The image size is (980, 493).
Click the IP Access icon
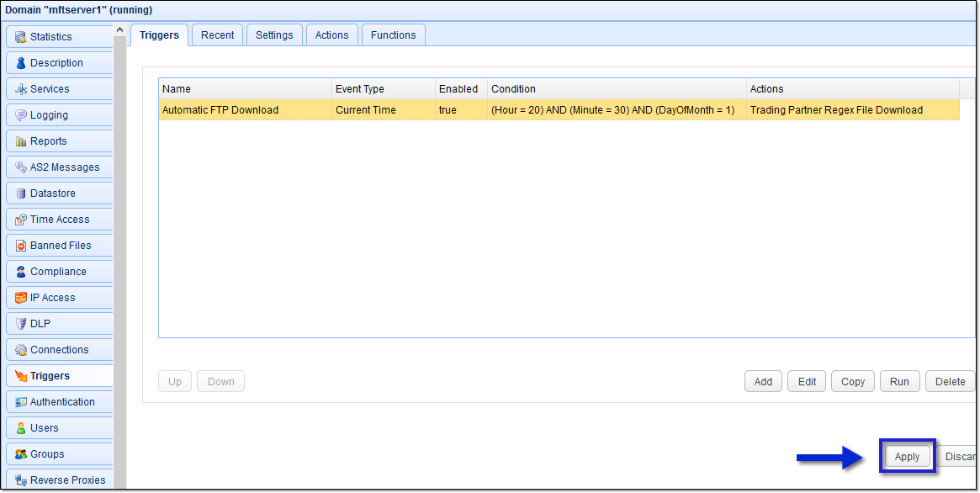tap(21, 298)
